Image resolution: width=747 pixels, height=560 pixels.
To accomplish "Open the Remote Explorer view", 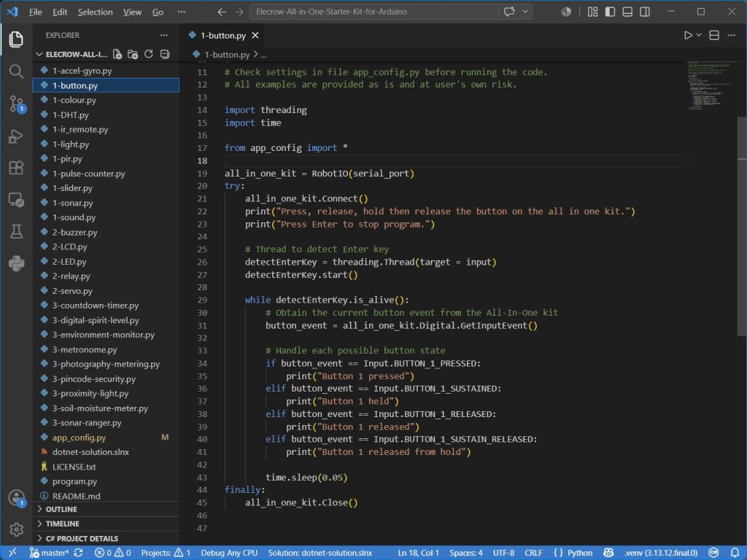I will [x=16, y=200].
